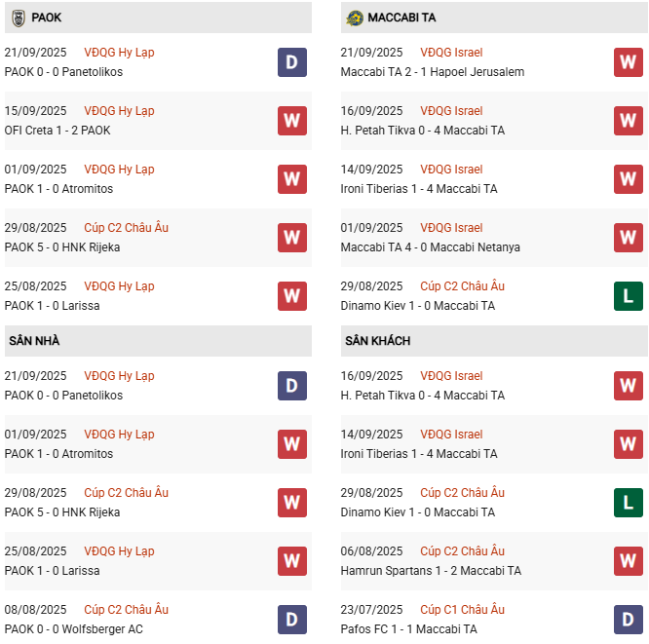The image size is (649, 644).
Task: Click the L badge in the Sân Khách section
Action: pos(628,503)
